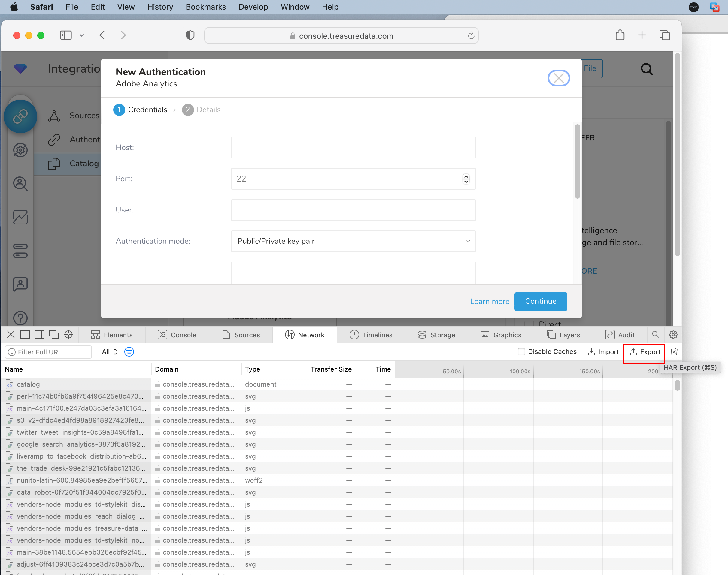The height and width of the screenshot is (575, 728).
Task: Clear network items with trash icon
Action: pos(674,352)
